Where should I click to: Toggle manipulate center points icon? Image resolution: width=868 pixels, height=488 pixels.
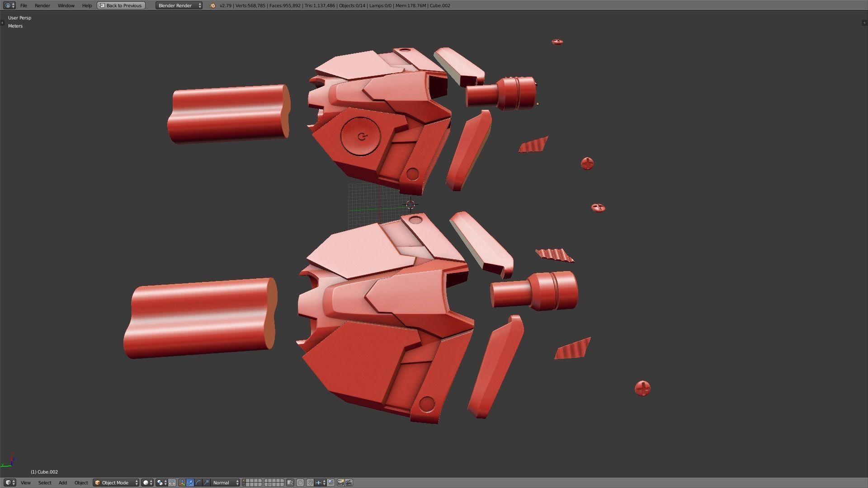tap(172, 483)
